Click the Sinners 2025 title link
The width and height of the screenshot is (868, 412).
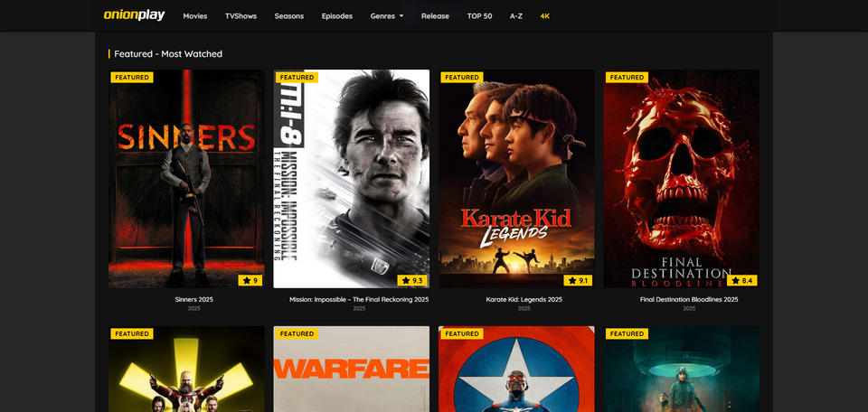pyautogui.click(x=193, y=299)
